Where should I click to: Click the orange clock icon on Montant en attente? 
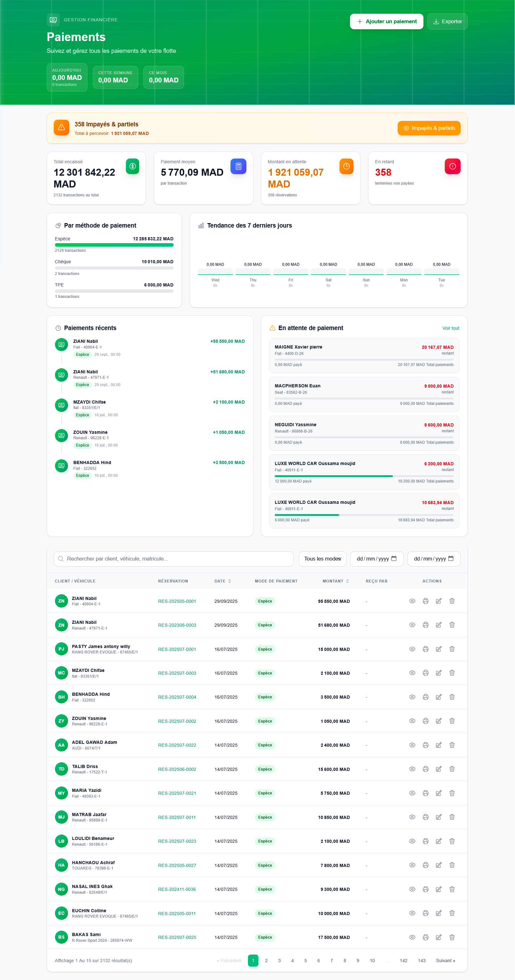(346, 166)
